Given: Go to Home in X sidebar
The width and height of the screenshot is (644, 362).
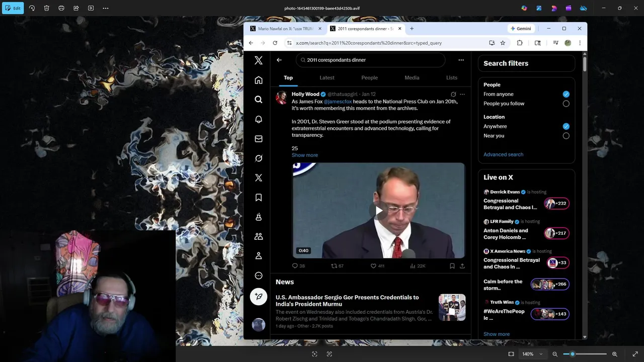Looking at the screenshot, I should coord(259,80).
